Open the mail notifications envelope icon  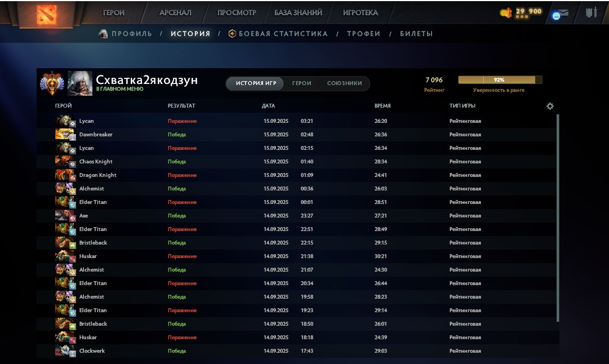coord(560,15)
